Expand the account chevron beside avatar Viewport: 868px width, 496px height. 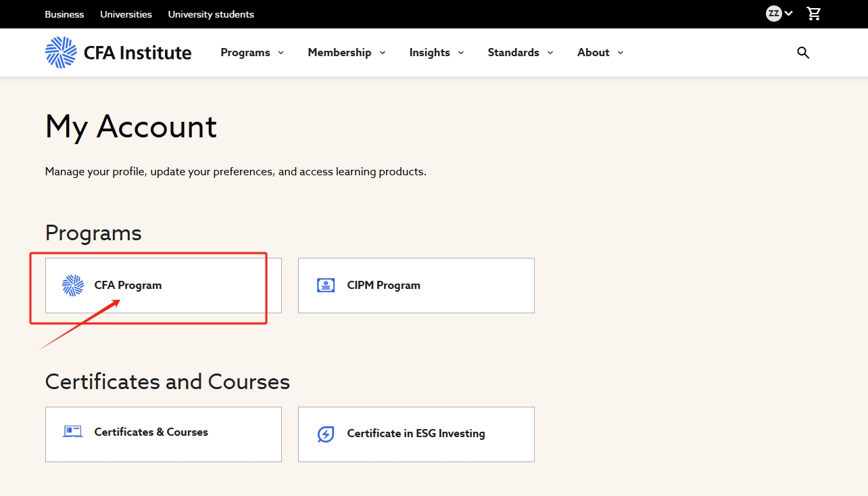pos(789,14)
